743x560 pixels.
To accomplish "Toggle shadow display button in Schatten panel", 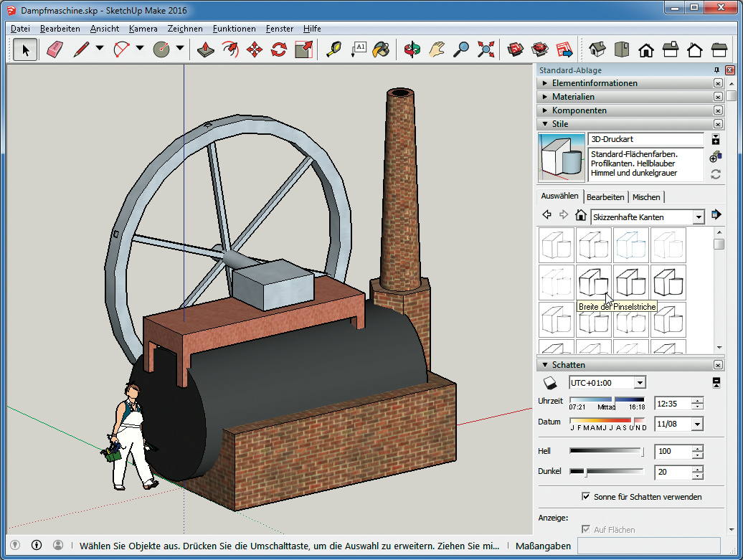I will pyautogui.click(x=549, y=382).
